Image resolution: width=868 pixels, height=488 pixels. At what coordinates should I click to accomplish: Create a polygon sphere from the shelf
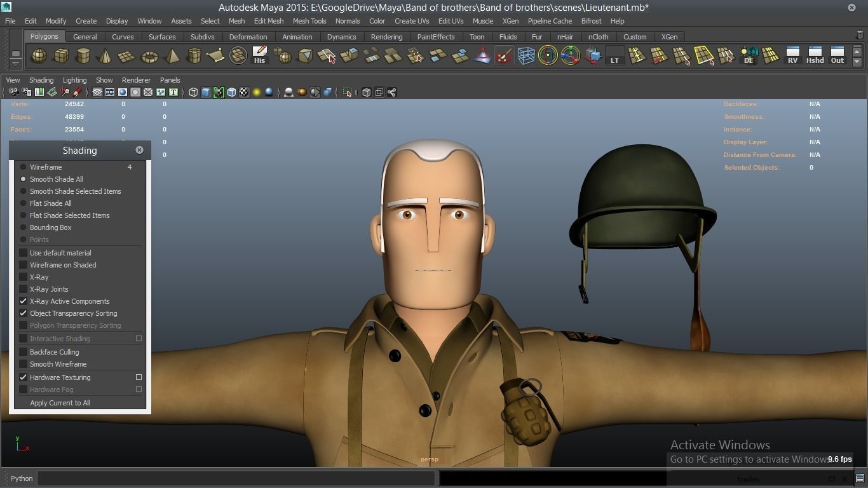click(x=39, y=56)
